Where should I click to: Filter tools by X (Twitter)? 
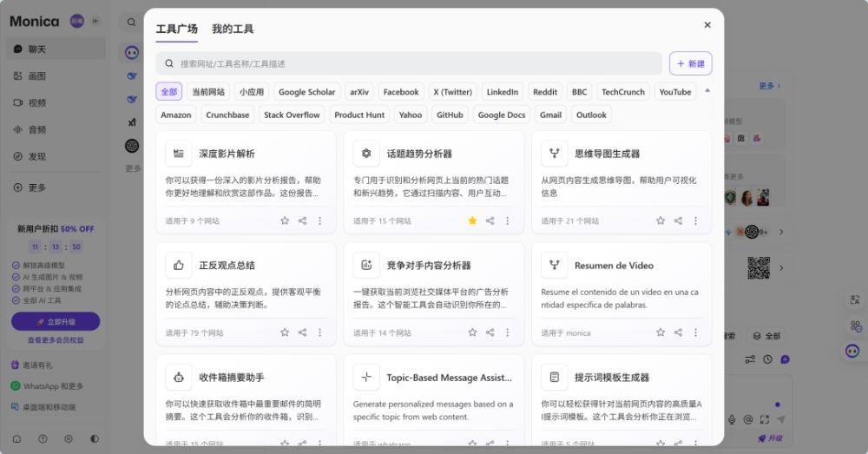(452, 92)
